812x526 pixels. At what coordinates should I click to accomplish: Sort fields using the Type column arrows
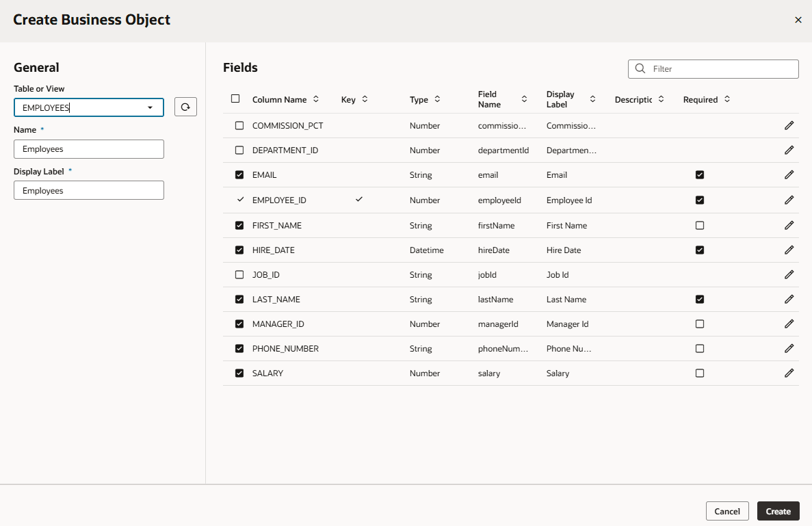[x=437, y=99]
